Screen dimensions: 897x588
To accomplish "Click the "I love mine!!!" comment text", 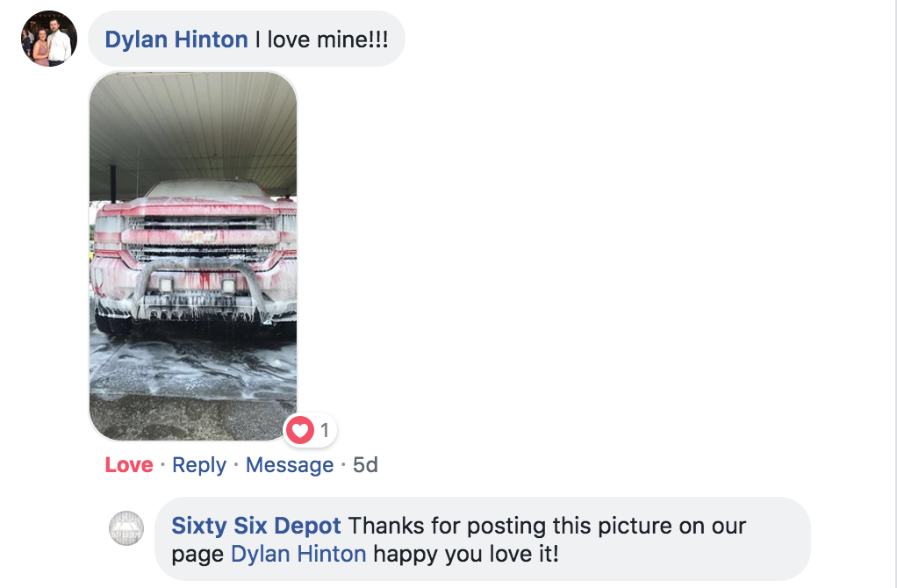I will (x=321, y=39).
